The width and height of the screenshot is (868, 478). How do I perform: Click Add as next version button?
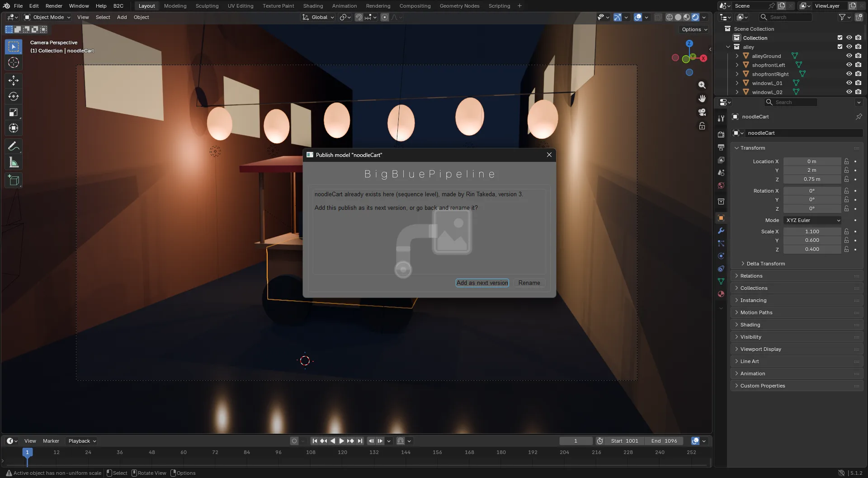482,283
